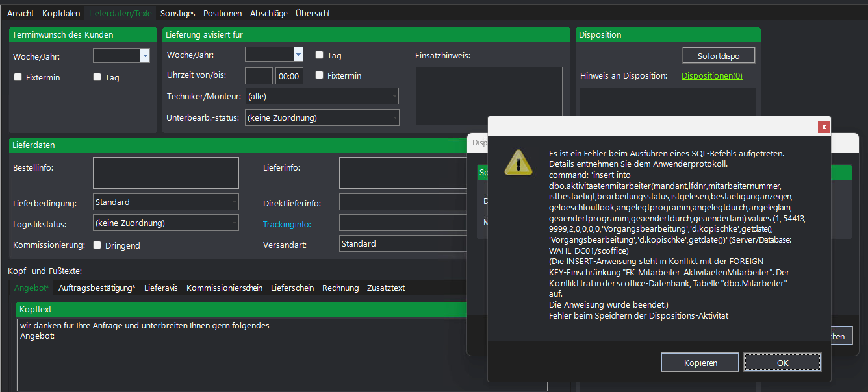The width and height of the screenshot is (868, 392).
Task: Enable Fixtermin in Lieferung avisiert für
Action: (x=320, y=75)
